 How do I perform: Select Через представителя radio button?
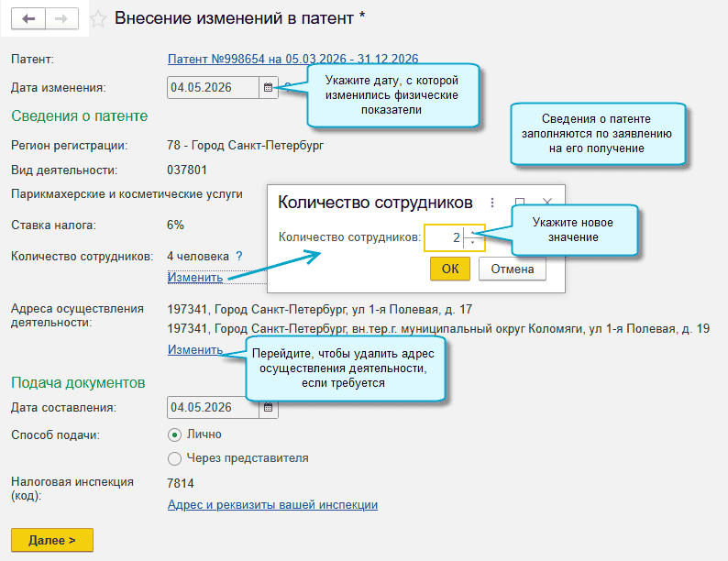[175, 458]
